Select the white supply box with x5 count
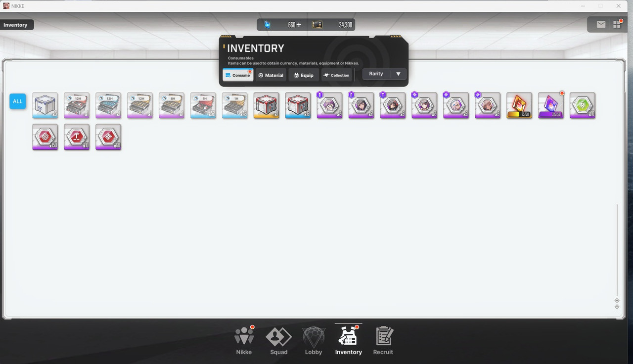 click(45, 105)
